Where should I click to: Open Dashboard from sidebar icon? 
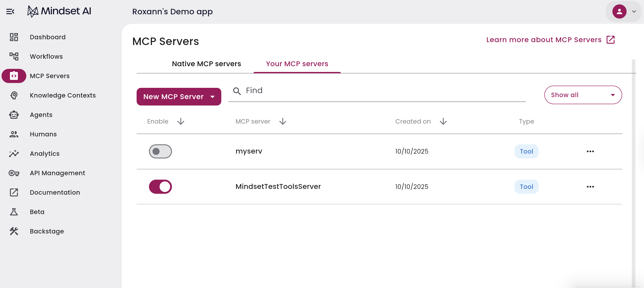coord(14,37)
